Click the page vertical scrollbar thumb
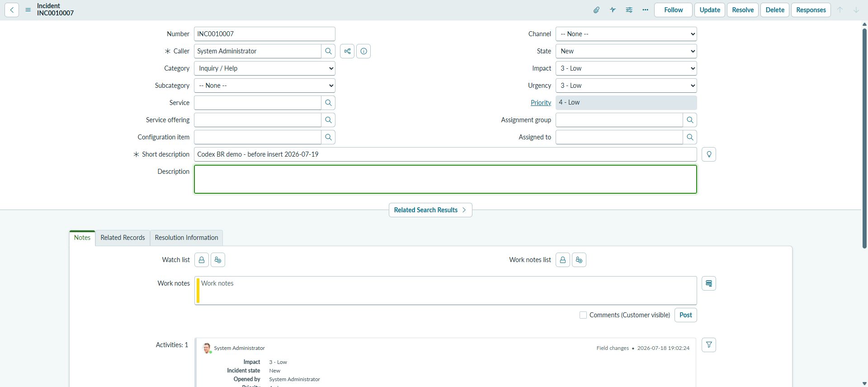Image resolution: width=868 pixels, height=387 pixels. coord(864,138)
